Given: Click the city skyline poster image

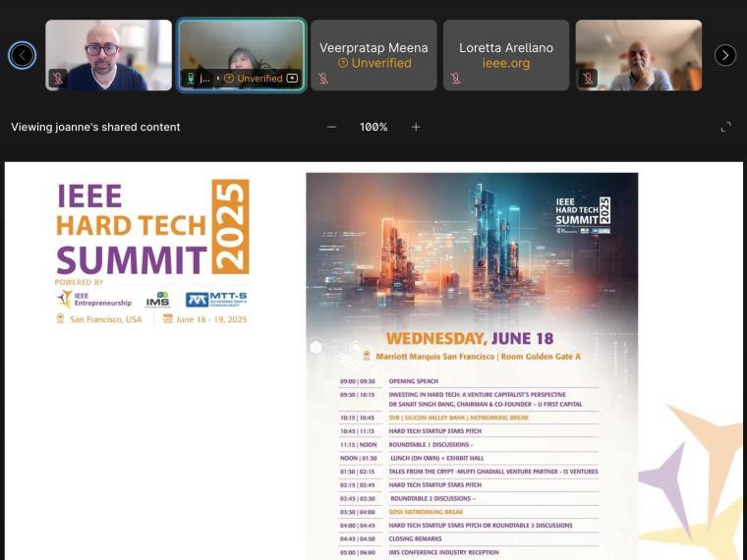Looking at the screenshot, I should pos(472,248).
